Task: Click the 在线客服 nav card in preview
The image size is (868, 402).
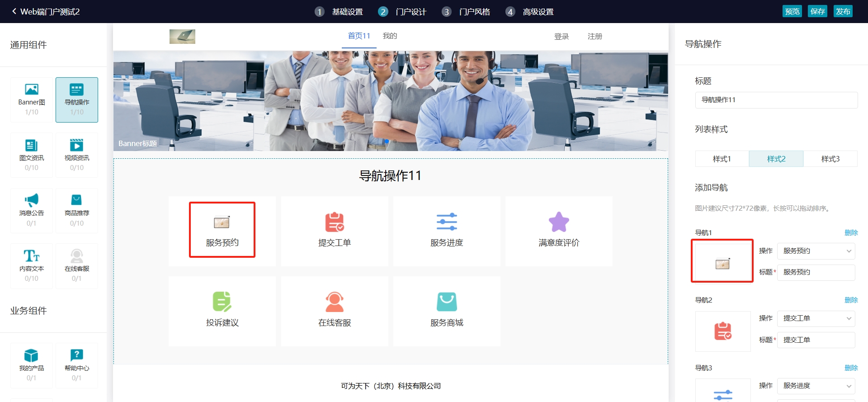Action: point(335,312)
